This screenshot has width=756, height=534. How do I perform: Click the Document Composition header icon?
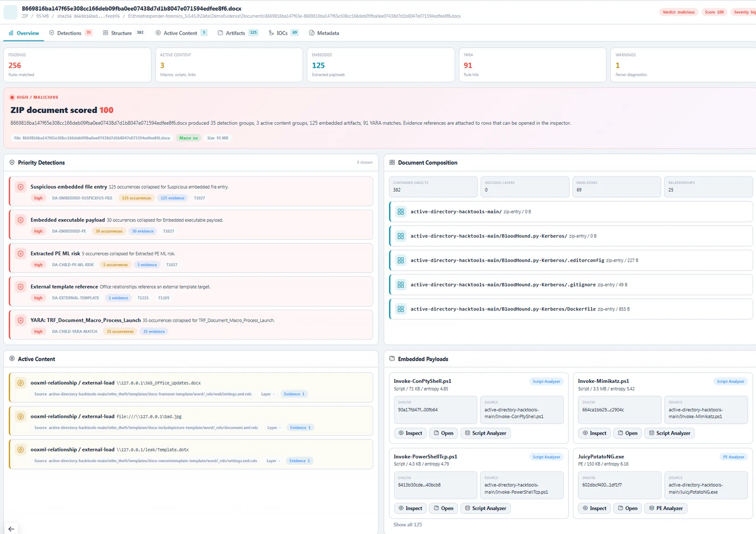click(x=392, y=163)
